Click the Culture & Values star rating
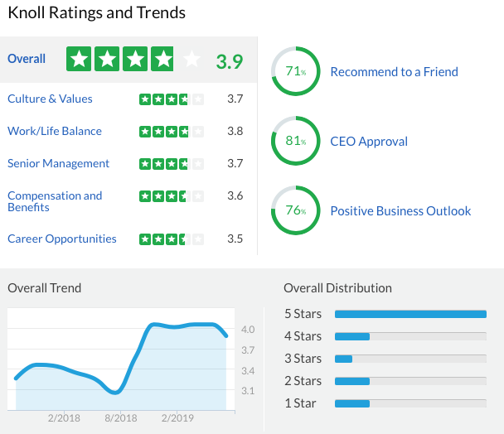This screenshot has width=504, height=434. tap(172, 99)
